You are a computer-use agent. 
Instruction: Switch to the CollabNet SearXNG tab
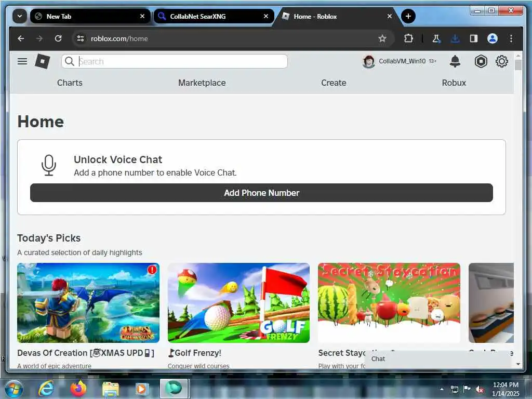pos(214,16)
